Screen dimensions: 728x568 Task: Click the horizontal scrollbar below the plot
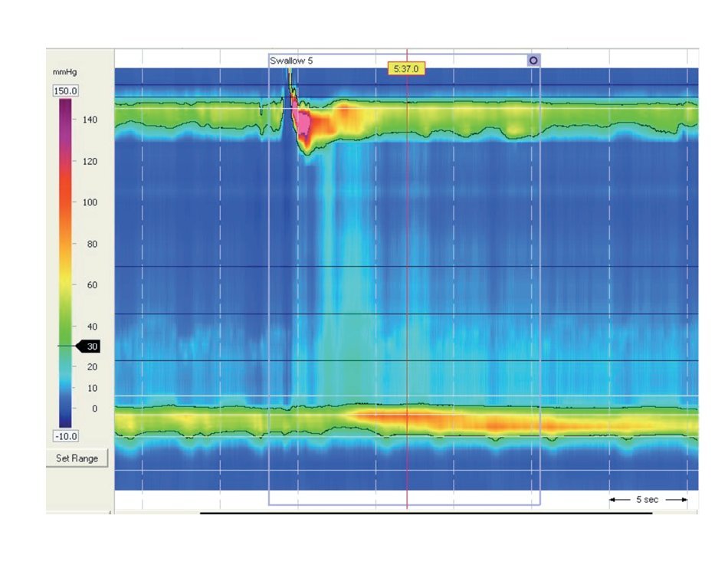pyautogui.click(x=425, y=513)
